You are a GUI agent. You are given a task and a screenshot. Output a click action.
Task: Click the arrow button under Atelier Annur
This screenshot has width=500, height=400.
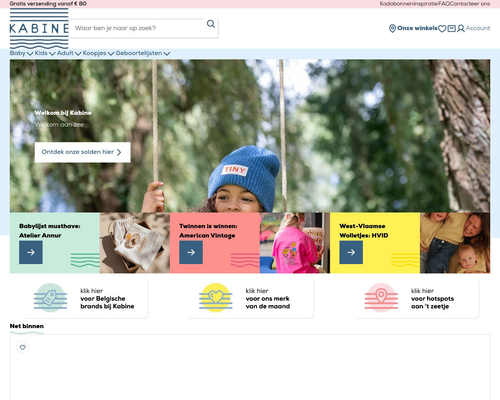click(x=31, y=253)
